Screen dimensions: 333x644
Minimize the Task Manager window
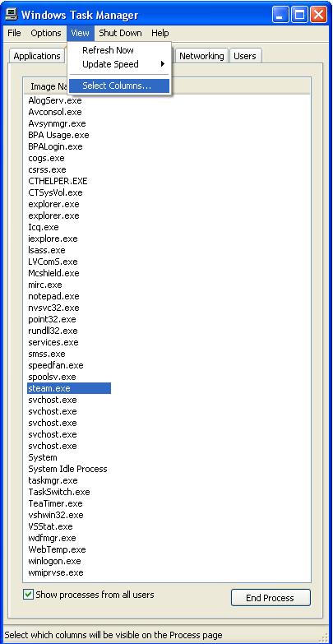pyautogui.click(x=281, y=16)
